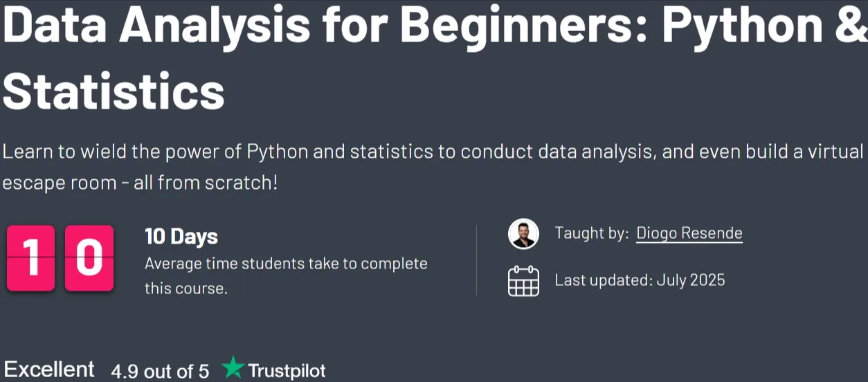Open the Trustpilot logo text link

(x=287, y=371)
